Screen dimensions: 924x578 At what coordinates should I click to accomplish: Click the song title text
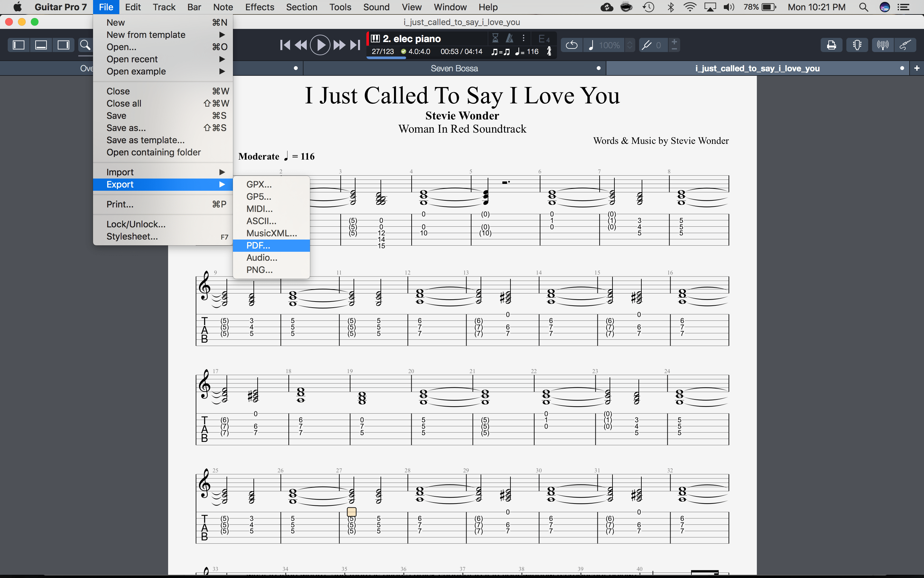tap(462, 95)
